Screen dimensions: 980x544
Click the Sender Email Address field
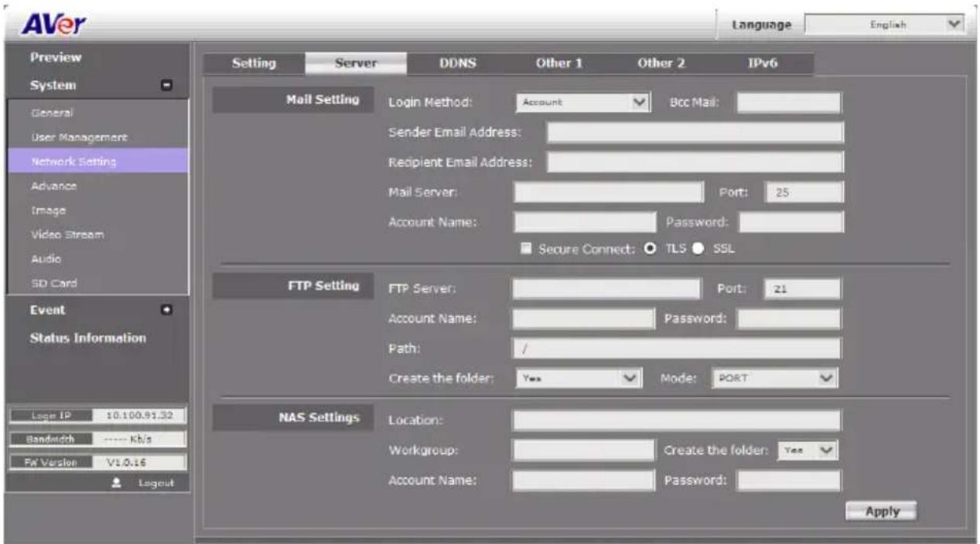pyautogui.click(x=695, y=132)
